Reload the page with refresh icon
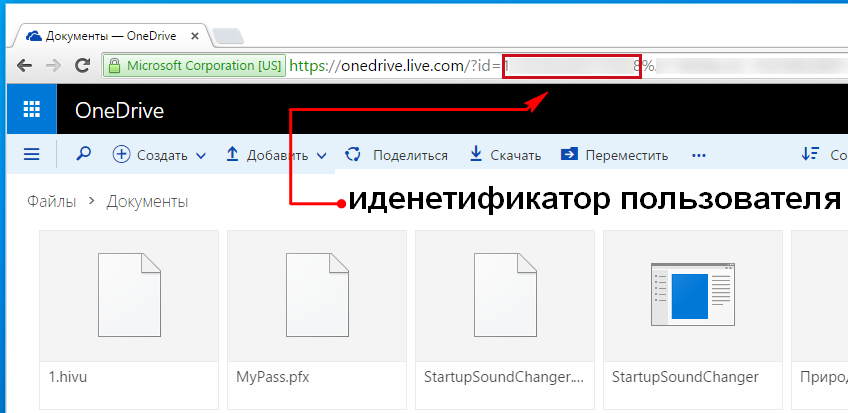Image resolution: width=848 pixels, height=413 pixels. pos(82,66)
